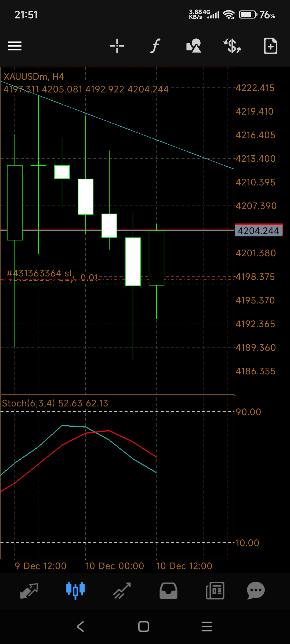Open the Chat messages tab
This screenshot has width=290, height=644.
coord(256,591)
